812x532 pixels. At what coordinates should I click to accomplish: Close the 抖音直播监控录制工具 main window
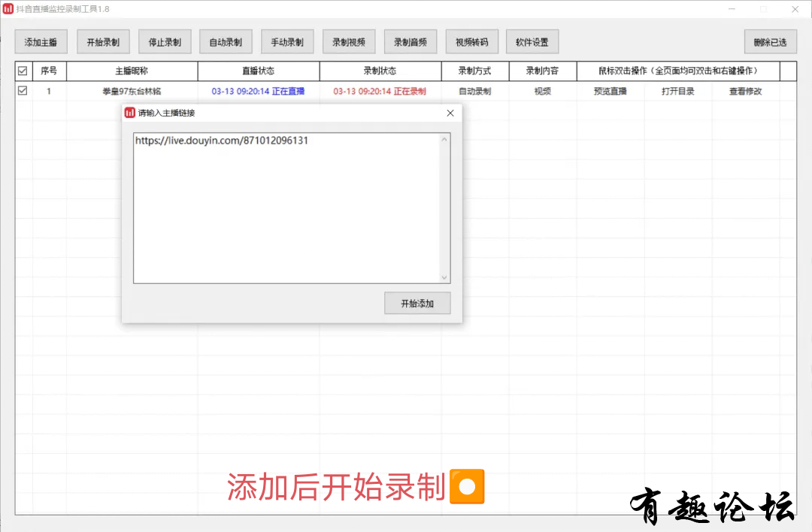coord(795,9)
